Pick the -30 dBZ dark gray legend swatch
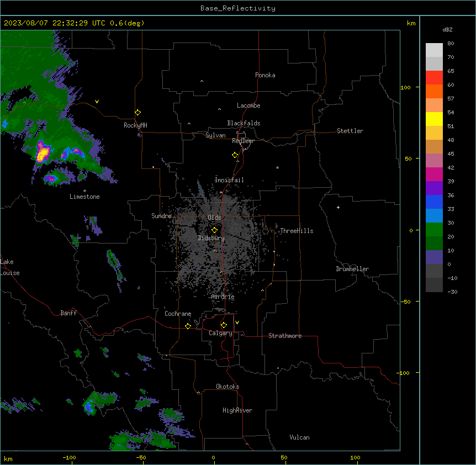 434,285
